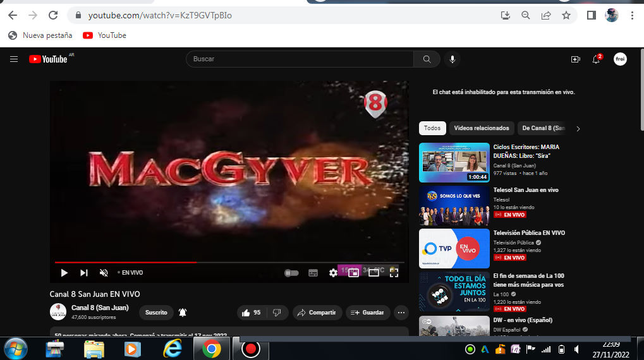Save video with the Guardar button
644x360 pixels.
click(368, 313)
